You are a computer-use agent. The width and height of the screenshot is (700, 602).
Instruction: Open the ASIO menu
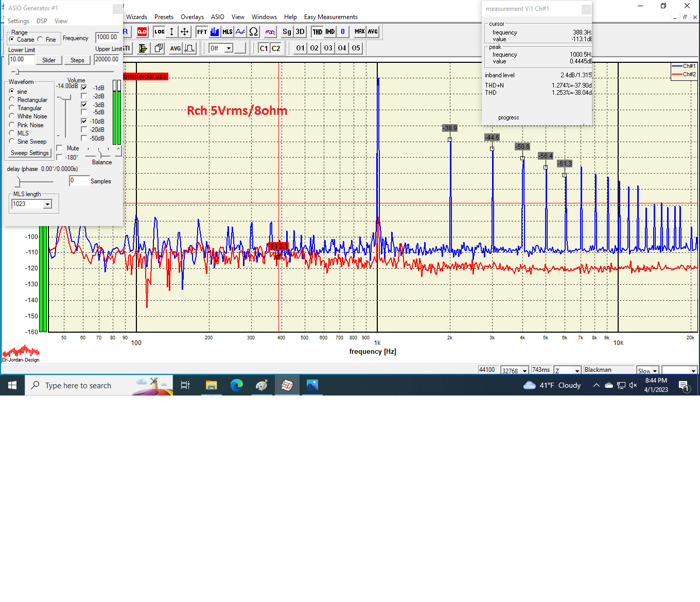(x=218, y=17)
